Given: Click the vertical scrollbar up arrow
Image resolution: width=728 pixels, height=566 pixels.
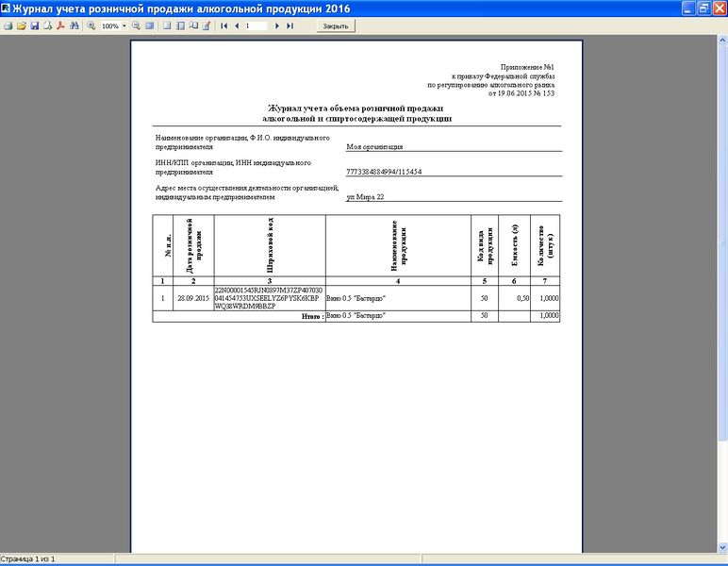Looking at the screenshot, I should [x=723, y=41].
